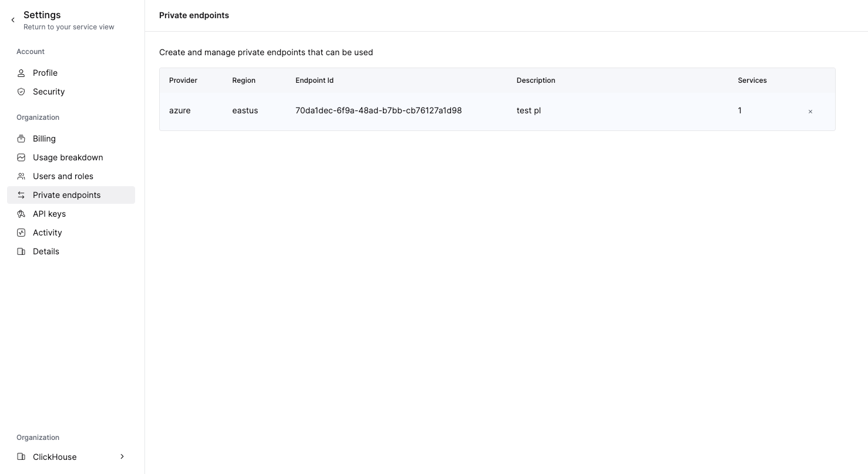The height and width of the screenshot is (474, 868).
Task: Click the Endpoint Id column header
Action: [314, 80]
